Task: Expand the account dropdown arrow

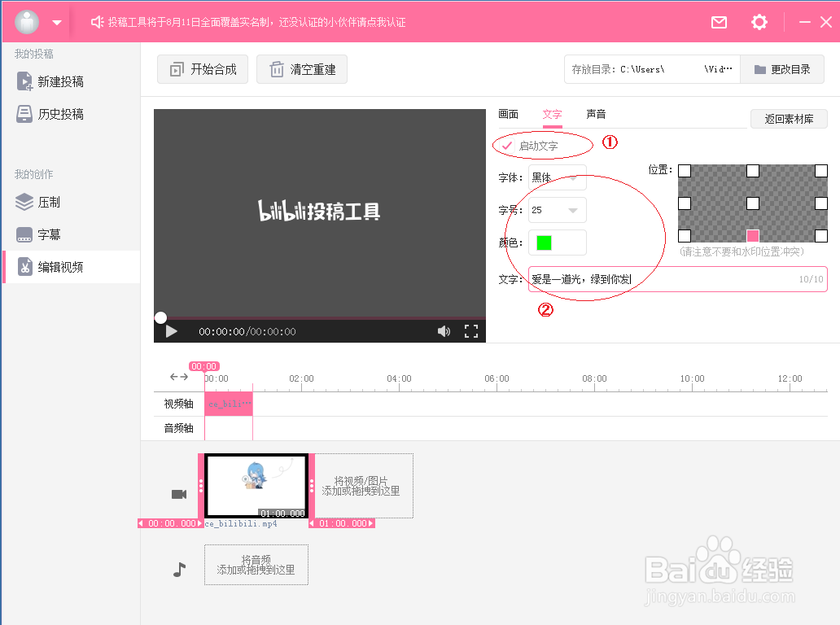Action: coord(57,23)
